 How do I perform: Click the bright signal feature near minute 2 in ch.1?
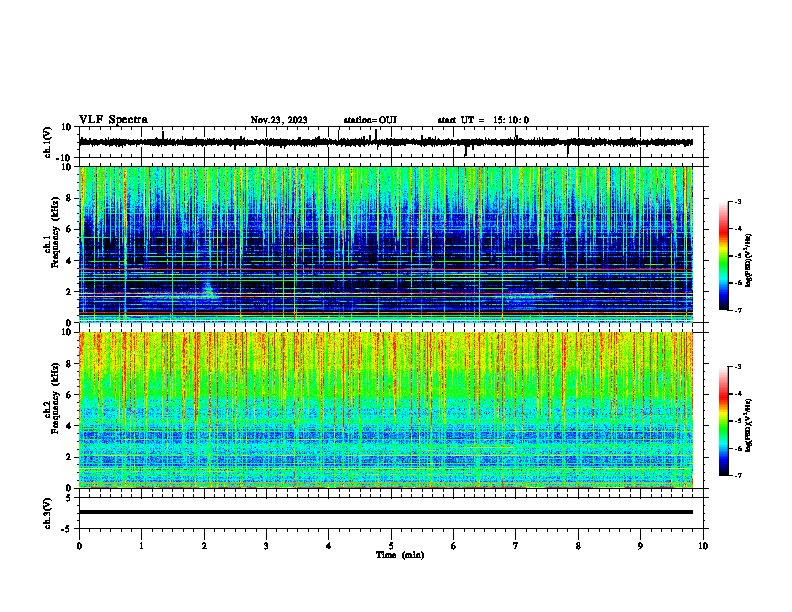click(209, 289)
